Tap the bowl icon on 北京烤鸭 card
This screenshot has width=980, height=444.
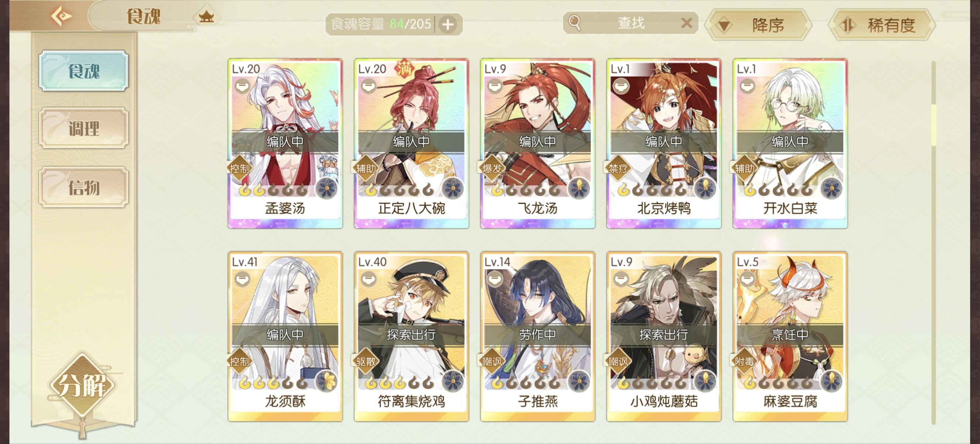pyautogui.click(x=620, y=86)
